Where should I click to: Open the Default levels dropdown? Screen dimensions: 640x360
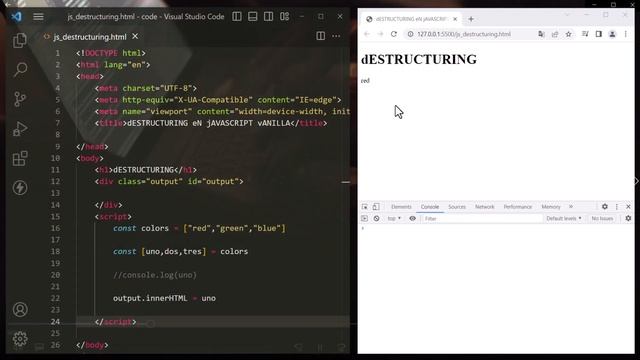(x=564, y=219)
